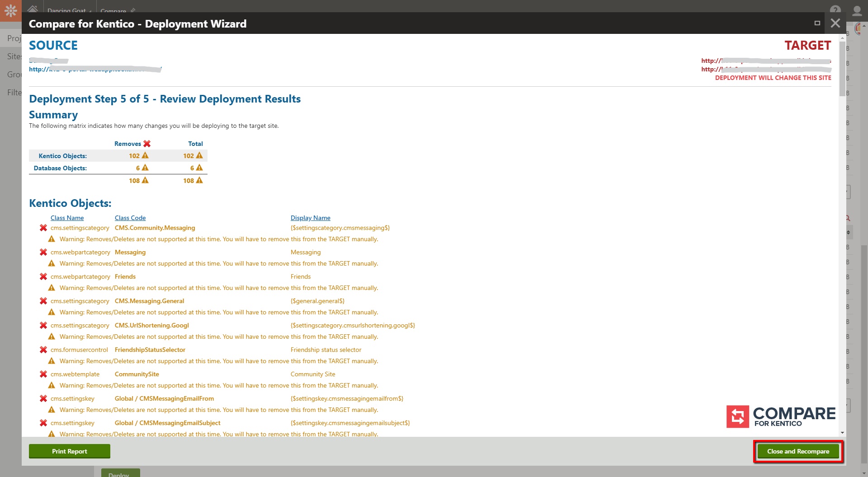Click the Kentico Objects summary row label

62,156
